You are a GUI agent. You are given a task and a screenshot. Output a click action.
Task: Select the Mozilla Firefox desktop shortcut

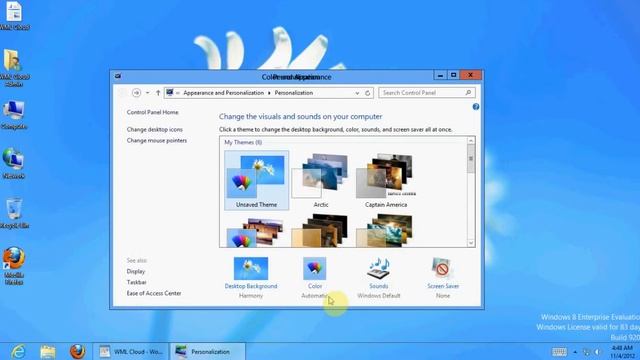14,266
